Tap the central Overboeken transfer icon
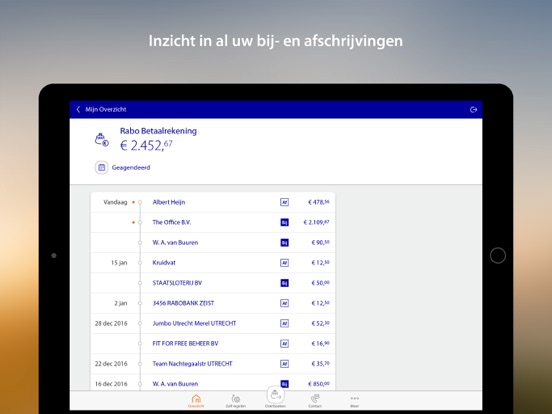 pyautogui.click(x=275, y=395)
